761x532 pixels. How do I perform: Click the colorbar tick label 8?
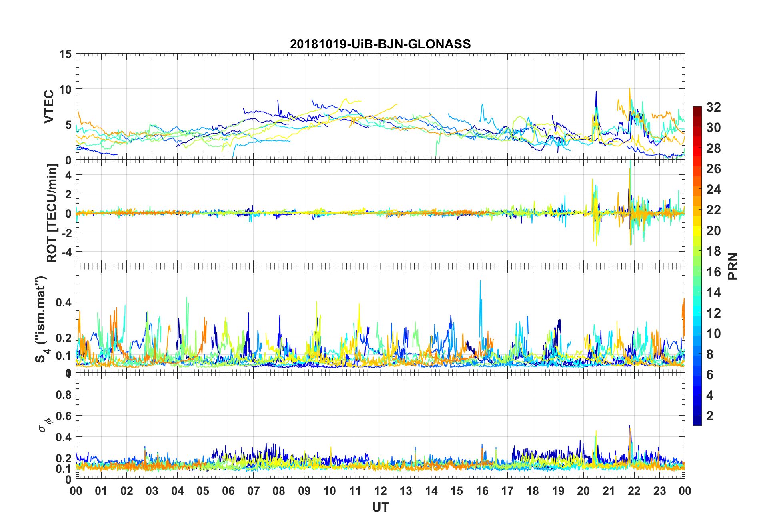tap(710, 354)
